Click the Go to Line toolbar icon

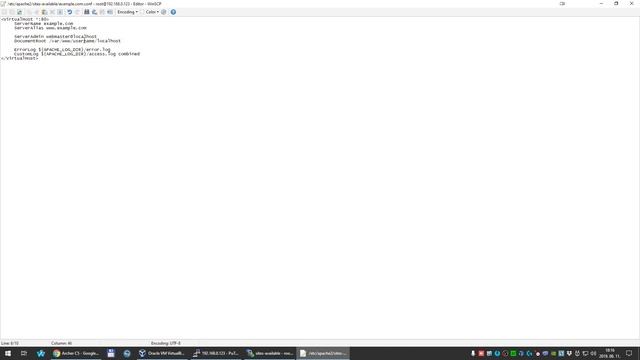[110, 12]
